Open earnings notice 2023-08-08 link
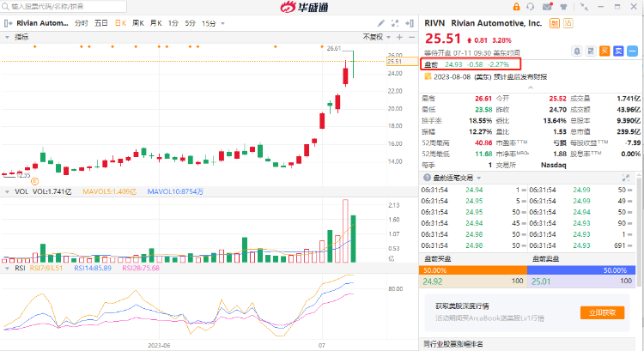The image size is (644, 351). point(490,76)
